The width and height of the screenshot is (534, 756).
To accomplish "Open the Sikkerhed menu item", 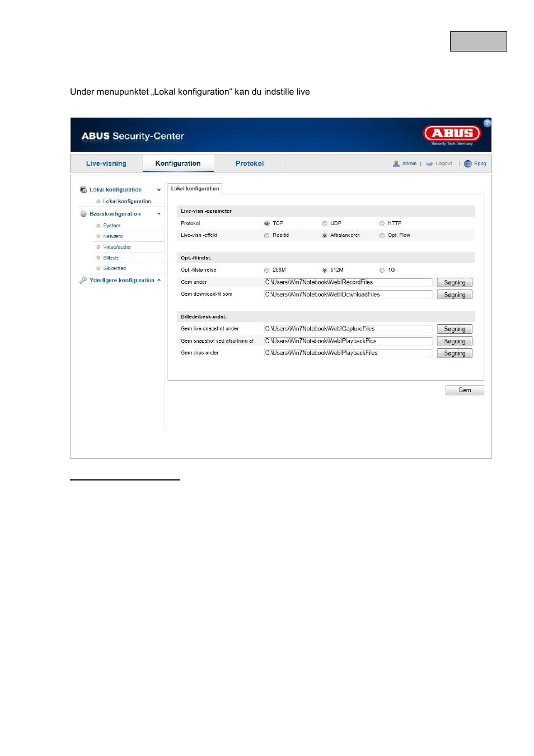I will (115, 268).
